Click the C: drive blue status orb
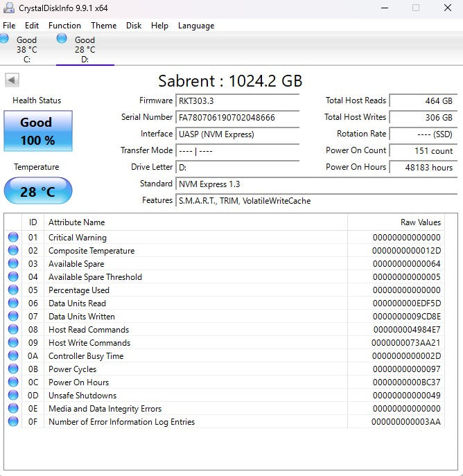The height and width of the screenshot is (476, 463). [x=4, y=39]
